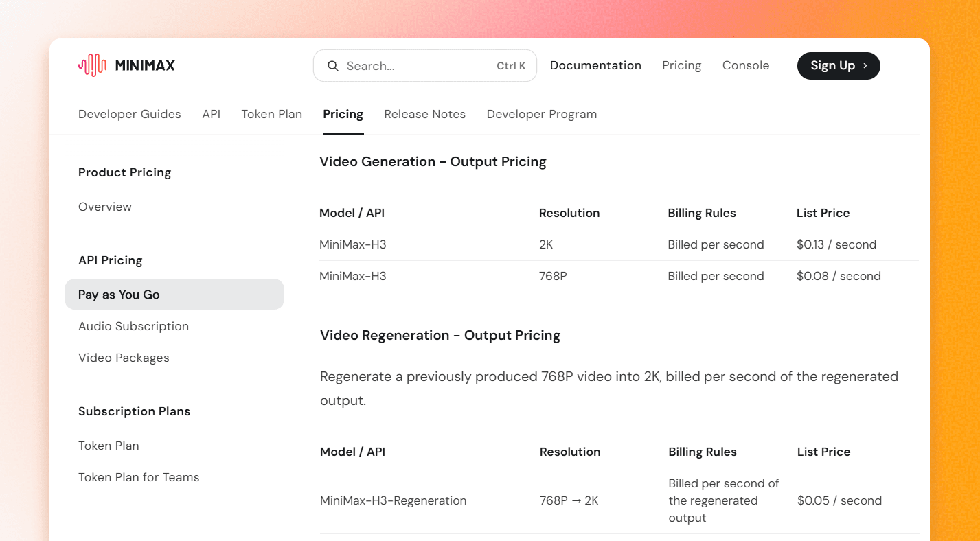Screen dimensions: 980x541
Task: Open the Token Plan tab beside API
Action: [271, 114]
